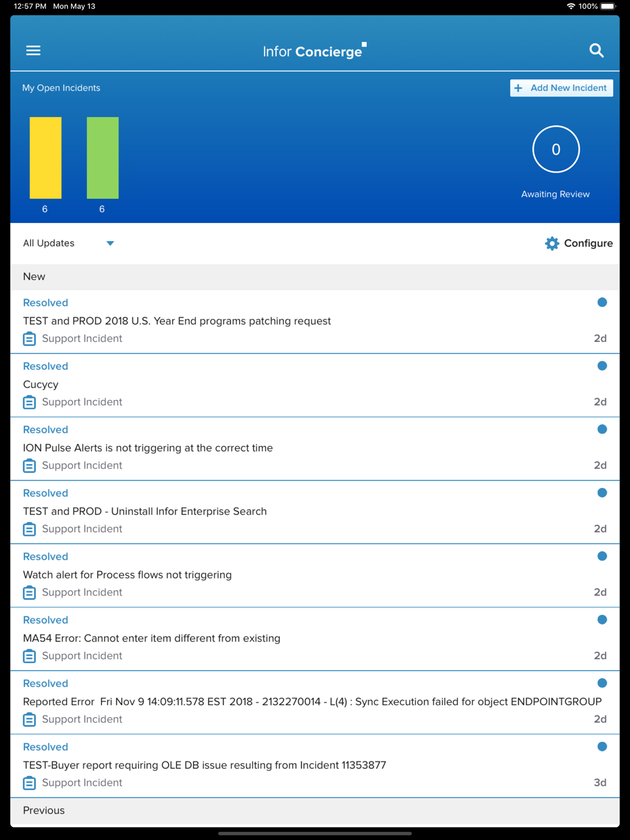
Task: Tap the 'Awaiting Review' label
Action: (556, 195)
